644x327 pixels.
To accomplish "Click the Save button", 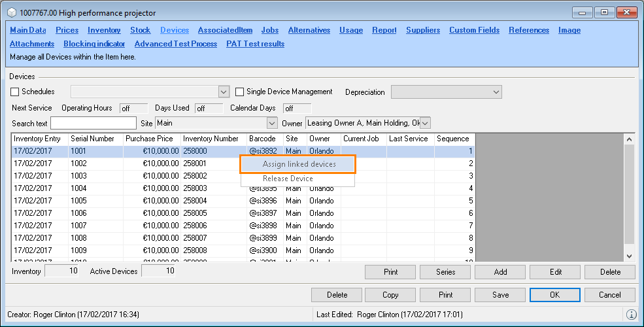I will [x=500, y=295].
